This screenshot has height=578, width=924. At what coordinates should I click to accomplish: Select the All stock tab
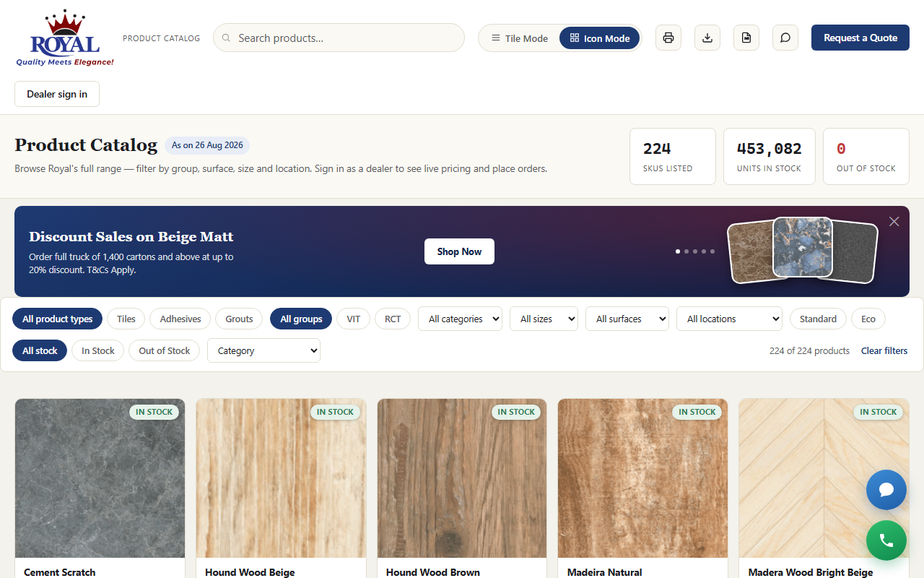point(40,350)
